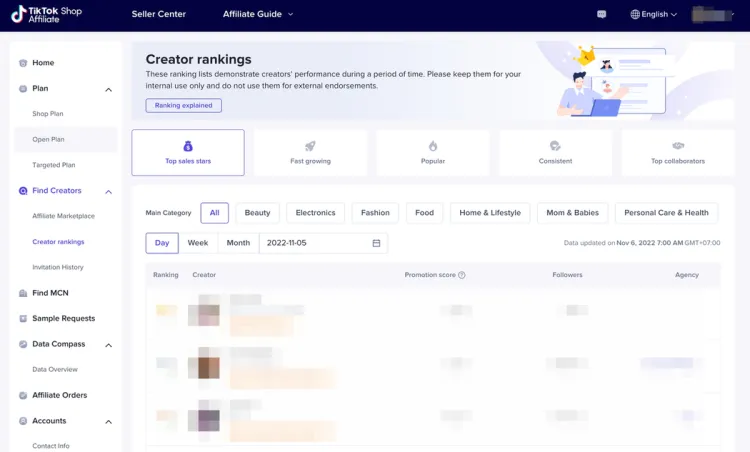Open the messages chat icon in header
Viewport: 750px width, 452px height.
(x=602, y=14)
